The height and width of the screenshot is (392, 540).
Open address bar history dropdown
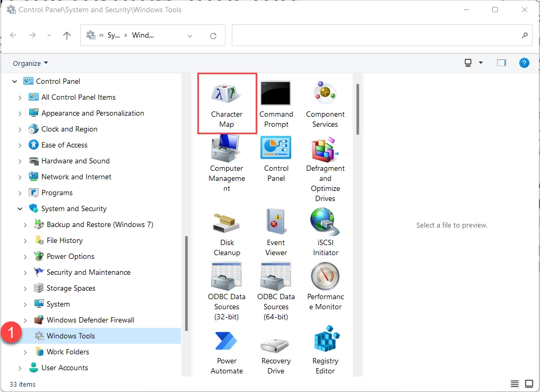click(x=190, y=36)
